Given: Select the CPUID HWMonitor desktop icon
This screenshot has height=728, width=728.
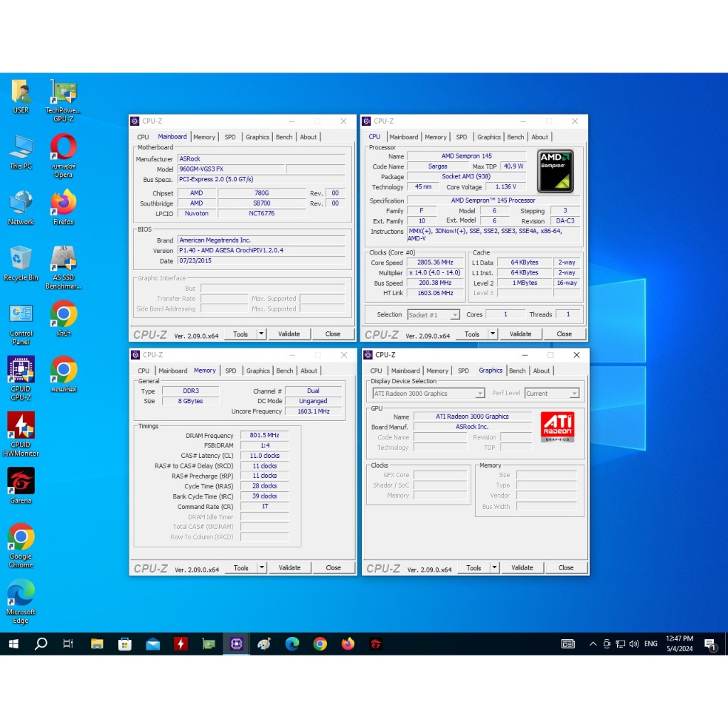Looking at the screenshot, I should click(21, 427).
